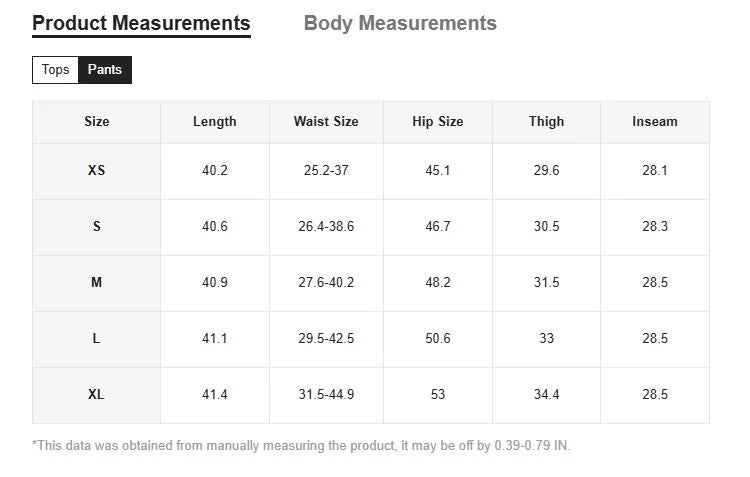Click the XL hip size value 53
This screenshot has height=477, width=750.
438,395
